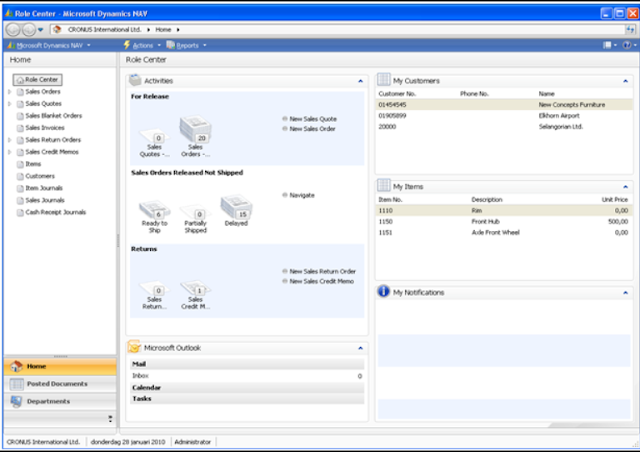
Task: Click the Tasks section header
Action: 247,399
